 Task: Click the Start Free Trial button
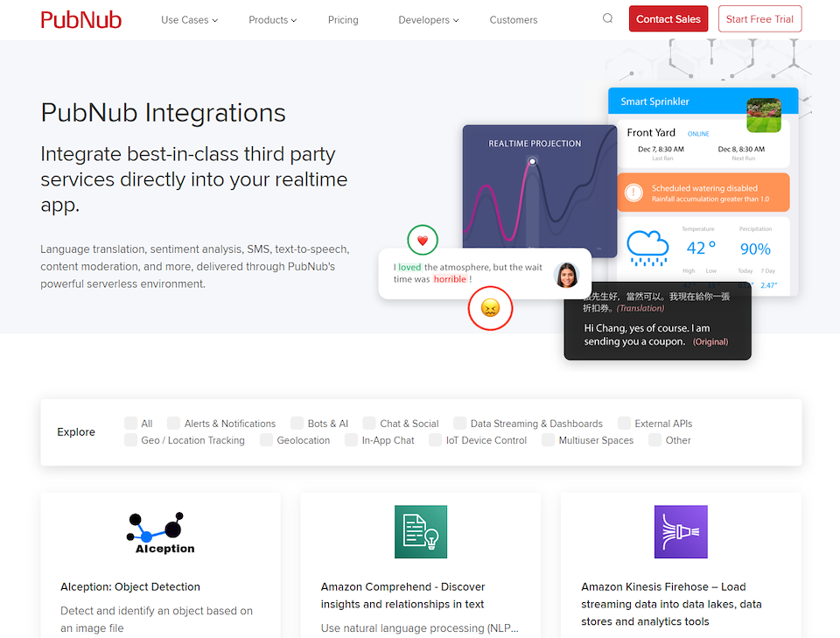pos(759,19)
